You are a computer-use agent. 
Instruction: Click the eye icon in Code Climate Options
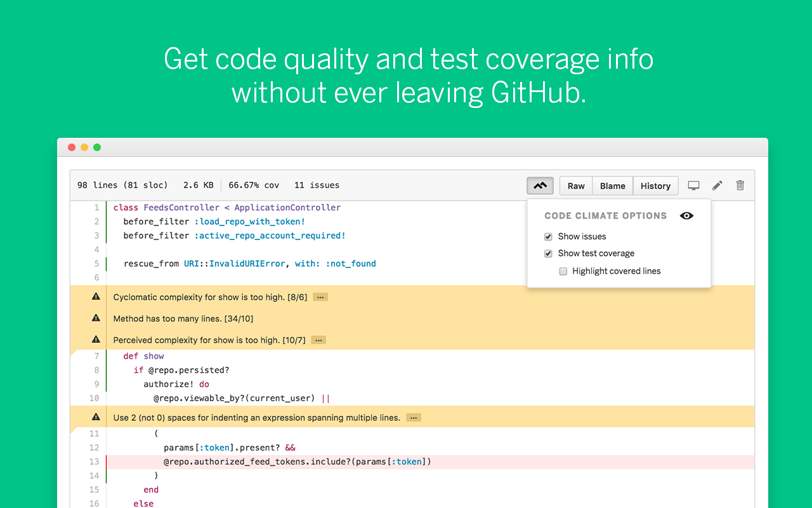coord(686,216)
